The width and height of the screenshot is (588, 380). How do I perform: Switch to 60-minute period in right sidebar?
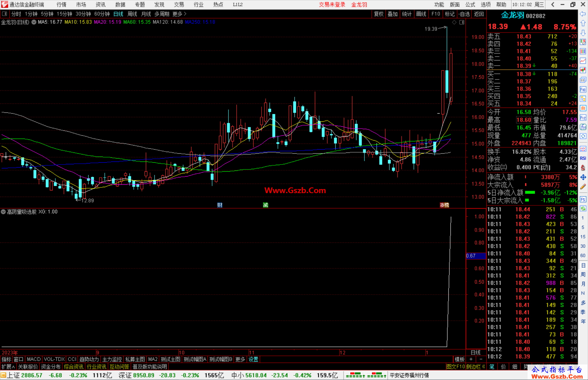click(583, 256)
